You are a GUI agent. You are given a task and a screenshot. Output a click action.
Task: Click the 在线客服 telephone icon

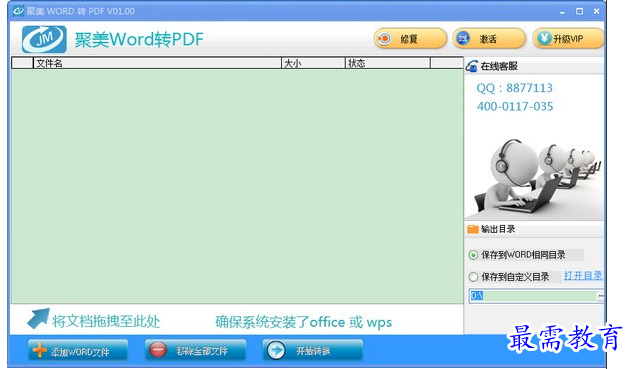pos(472,66)
